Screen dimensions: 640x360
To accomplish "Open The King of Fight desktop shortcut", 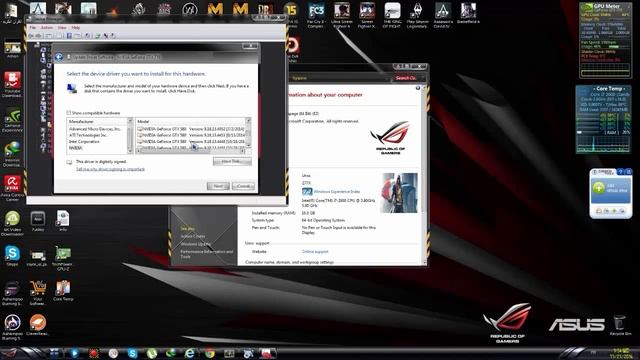I will tap(392, 16).
